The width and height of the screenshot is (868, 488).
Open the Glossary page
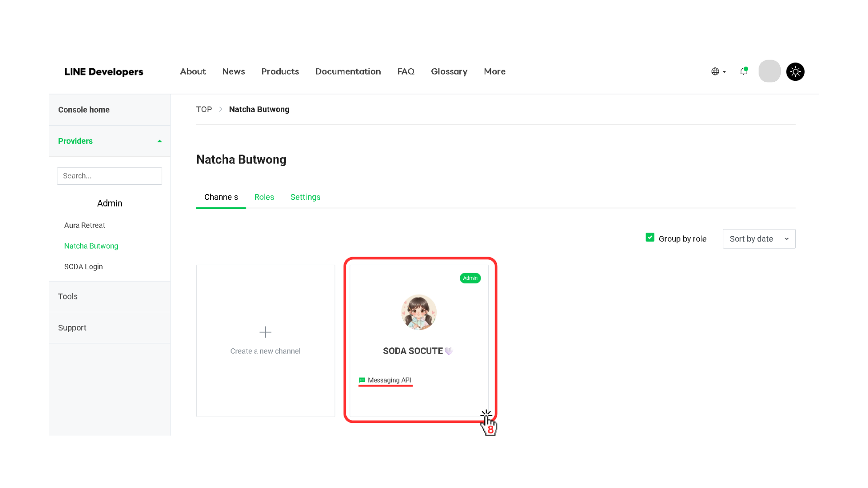pyautogui.click(x=449, y=71)
